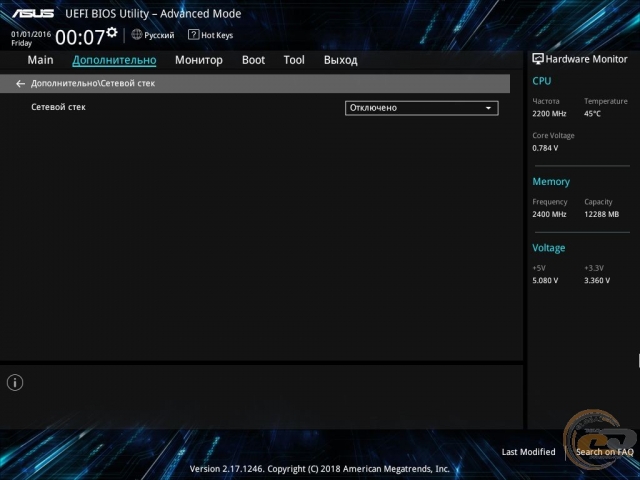640x480 pixels.
Task: Click the ASUS logo
Action: pos(33,13)
